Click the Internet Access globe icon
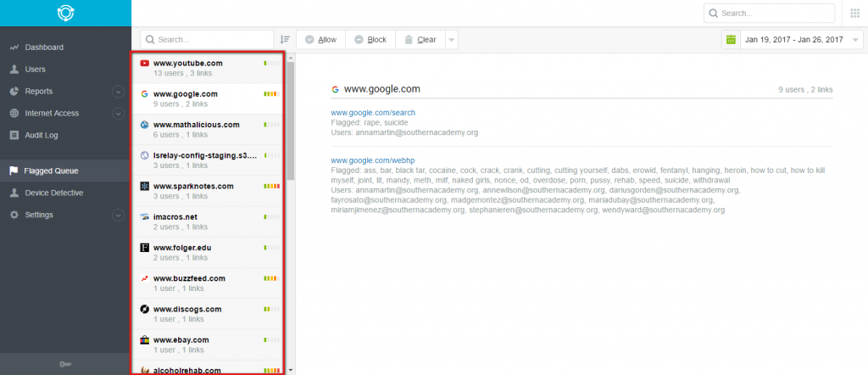This screenshot has width=868, height=375. click(x=14, y=113)
